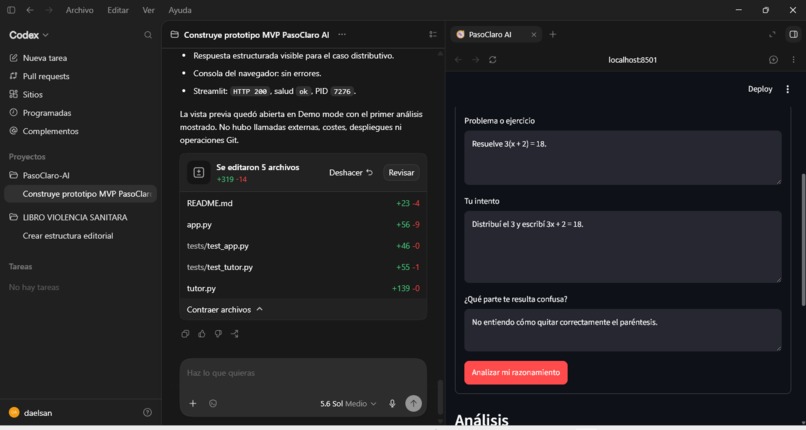Focus the 'Haz lo que quieras' prompt field
Viewport: 806px width, 430px height.
point(303,373)
